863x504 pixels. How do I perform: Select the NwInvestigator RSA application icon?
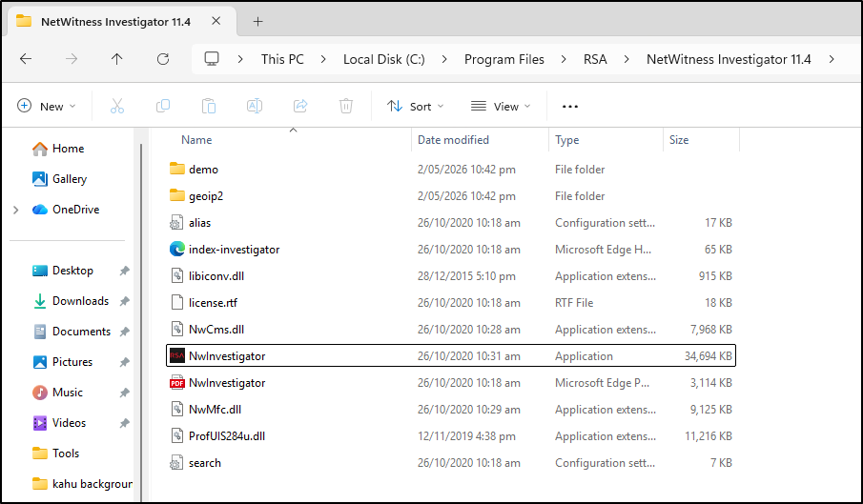tap(176, 355)
